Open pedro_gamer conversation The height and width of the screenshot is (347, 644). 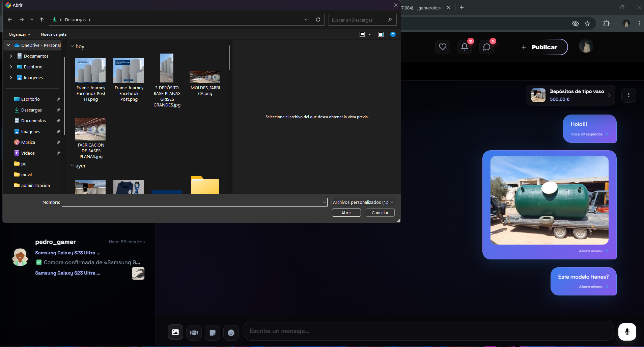(x=78, y=257)
